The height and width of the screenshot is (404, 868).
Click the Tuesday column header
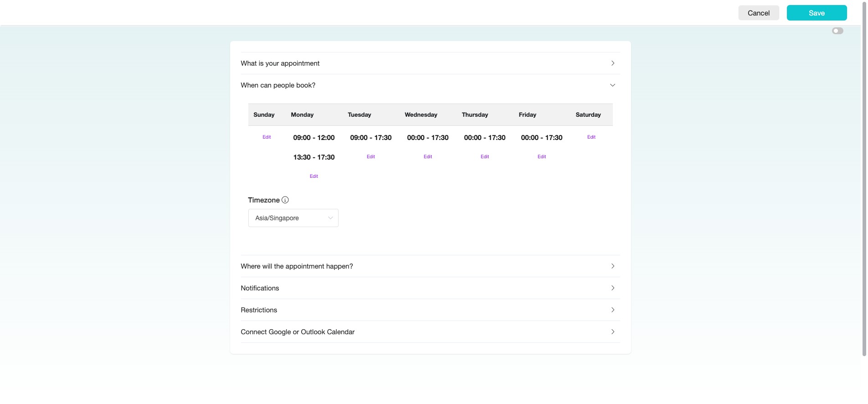click(x=360, y=115)
